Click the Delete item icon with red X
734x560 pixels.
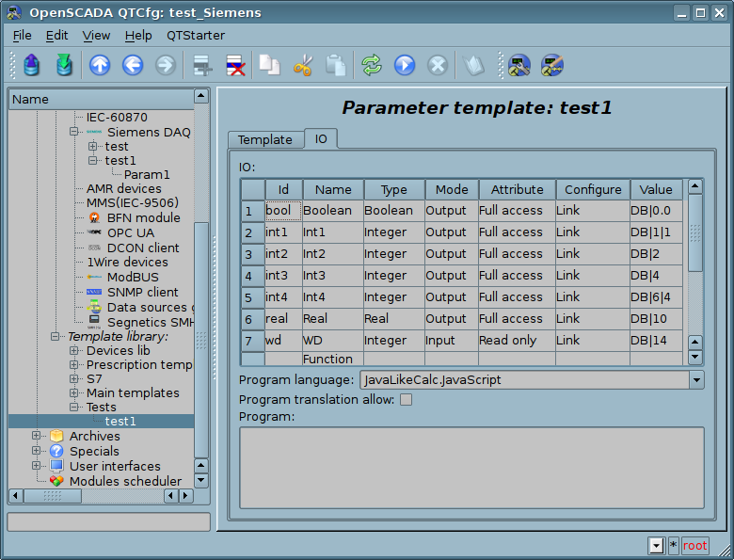(x=234, y=65)
